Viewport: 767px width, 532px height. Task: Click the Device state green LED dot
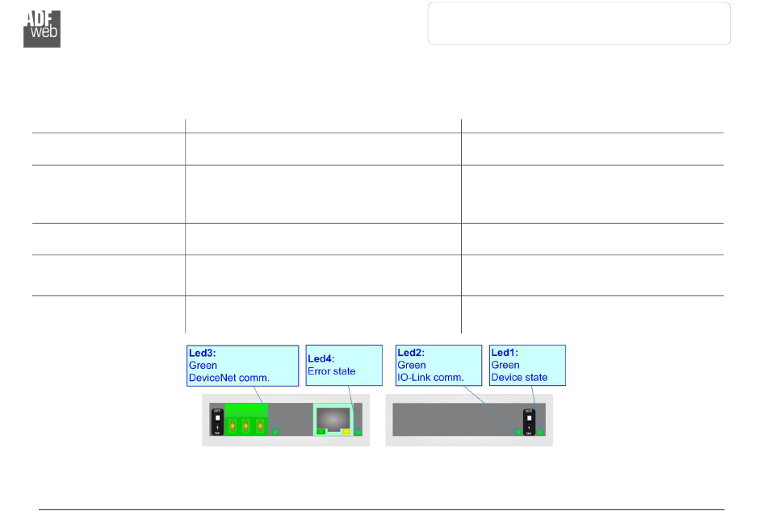(x=540, y=432)
